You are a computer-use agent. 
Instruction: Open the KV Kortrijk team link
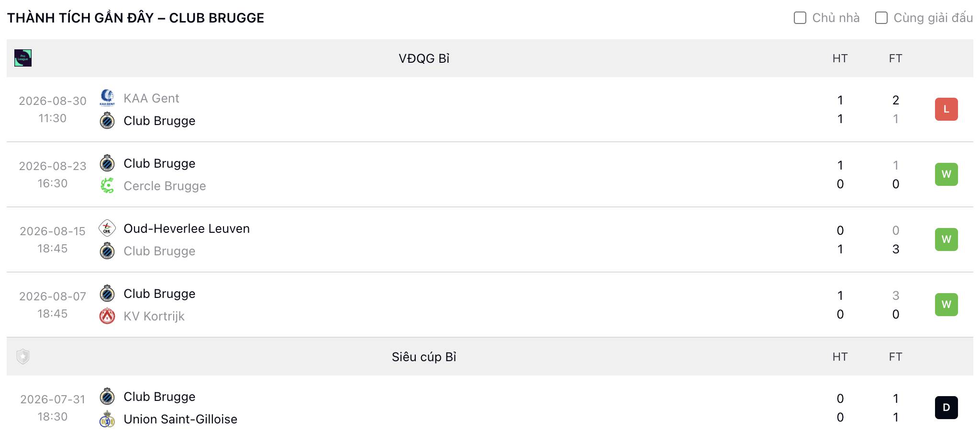click(154, 316)
